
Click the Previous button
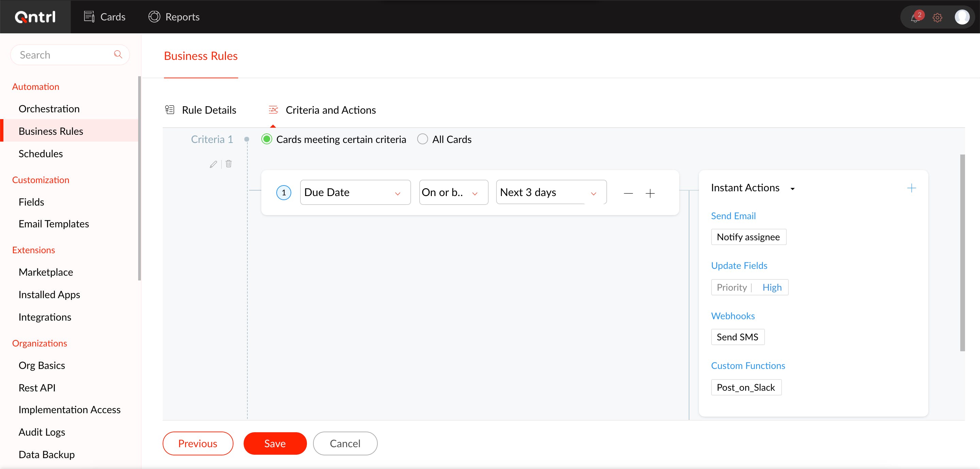(x=197, y=443)
